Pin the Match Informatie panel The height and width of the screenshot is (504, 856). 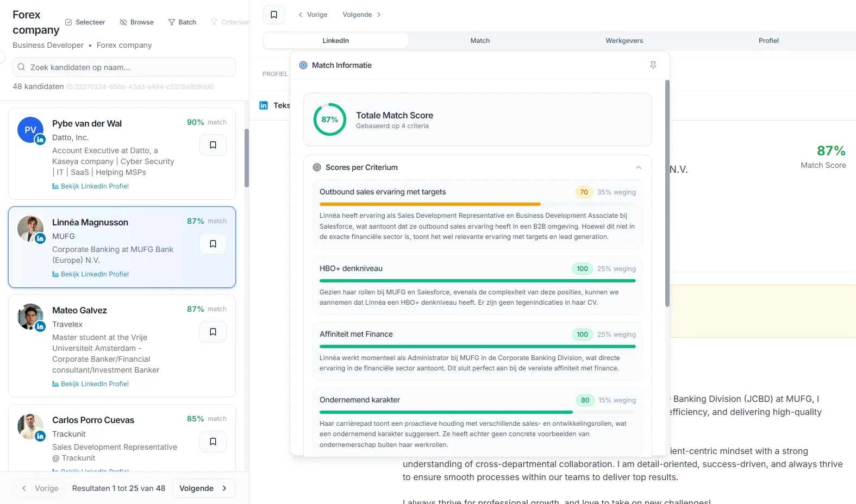pyautogui.click(x=653, y=65)
